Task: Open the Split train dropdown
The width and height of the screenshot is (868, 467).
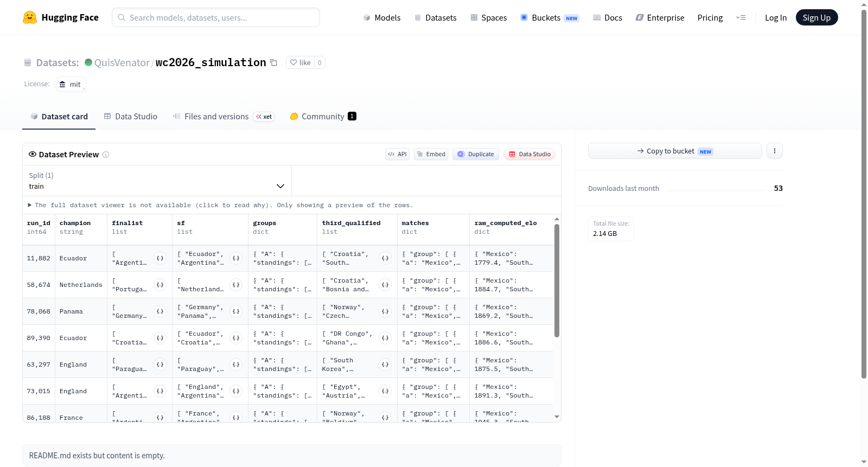Action: (157, 181)
